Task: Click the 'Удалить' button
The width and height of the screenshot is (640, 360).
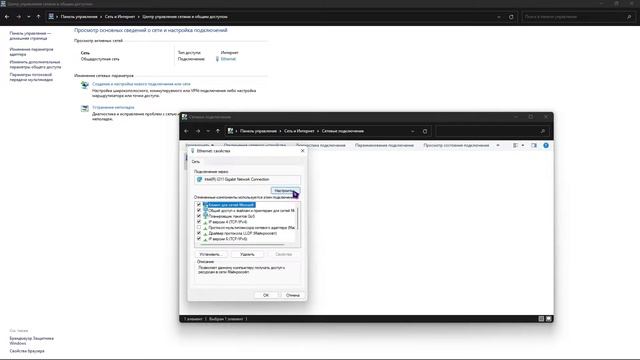Action: 247,254
